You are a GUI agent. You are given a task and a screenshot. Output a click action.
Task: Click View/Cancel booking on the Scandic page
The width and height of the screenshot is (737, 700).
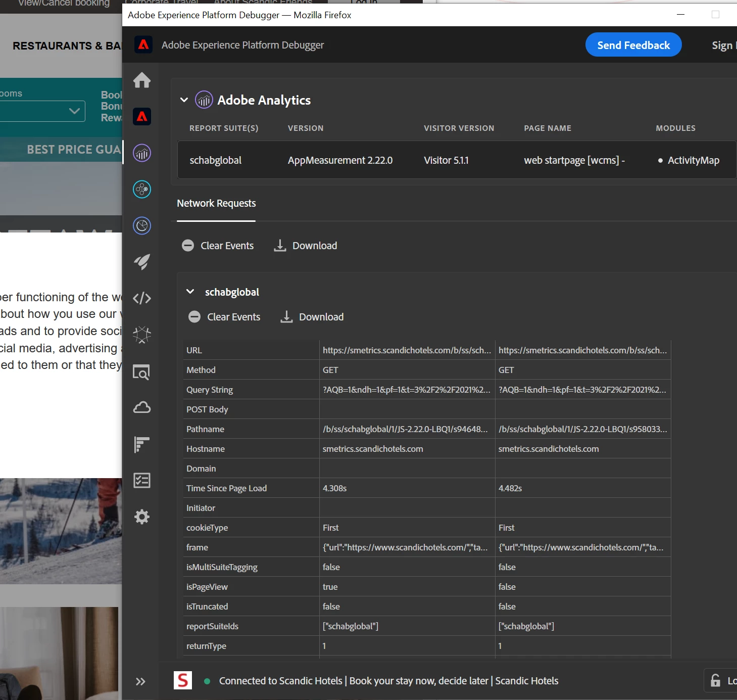tap(64, 4)
